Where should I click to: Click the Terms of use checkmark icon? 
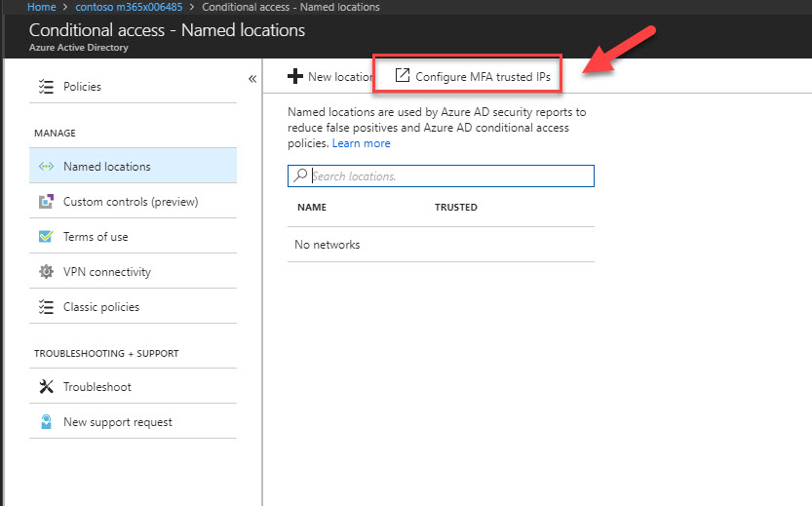pos(46,237)
